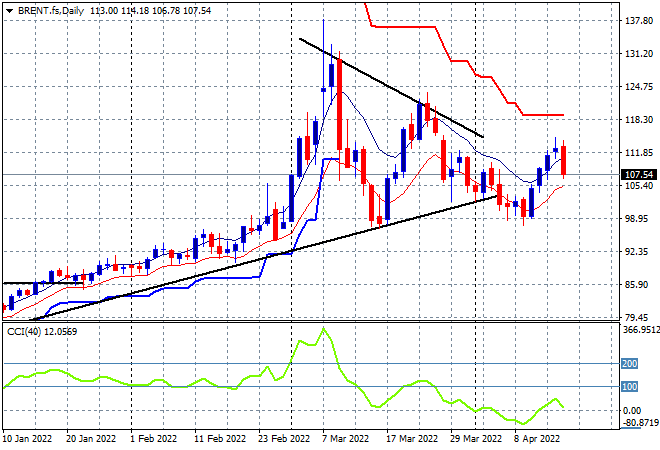This screenshot has height=450, width=660.
Task: Click the 92.35 price axis label
Action: [x=639, y=252]
